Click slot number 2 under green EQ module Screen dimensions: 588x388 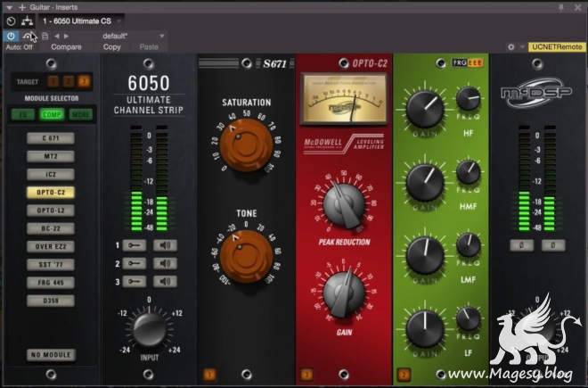point(404,375)
